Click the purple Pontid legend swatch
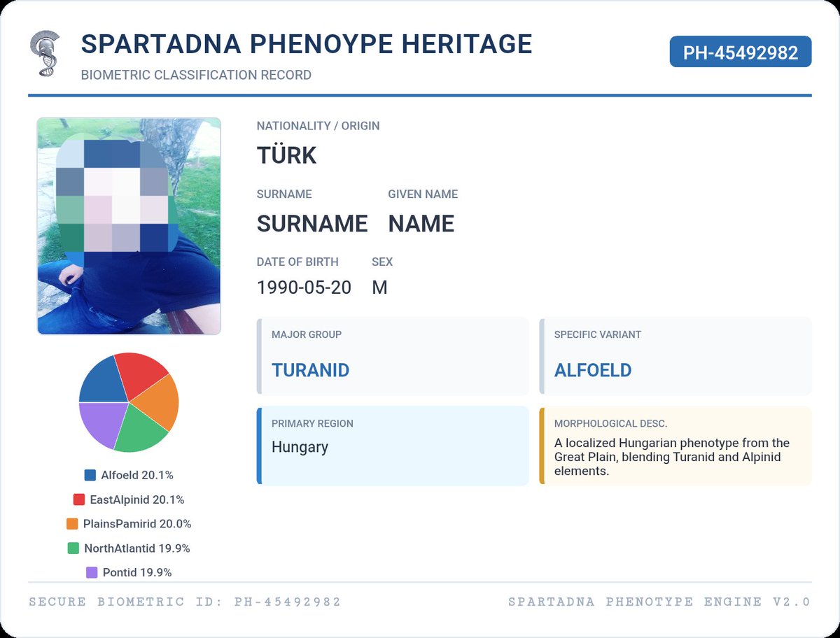This screenshot has width=840, height=638. (x=92, y=572)
